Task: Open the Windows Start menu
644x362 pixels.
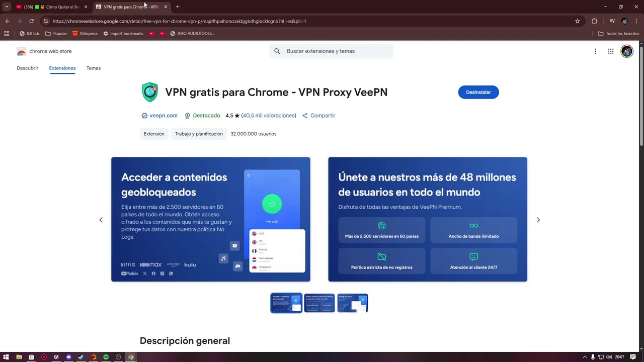Action: [x=7, y=357]
